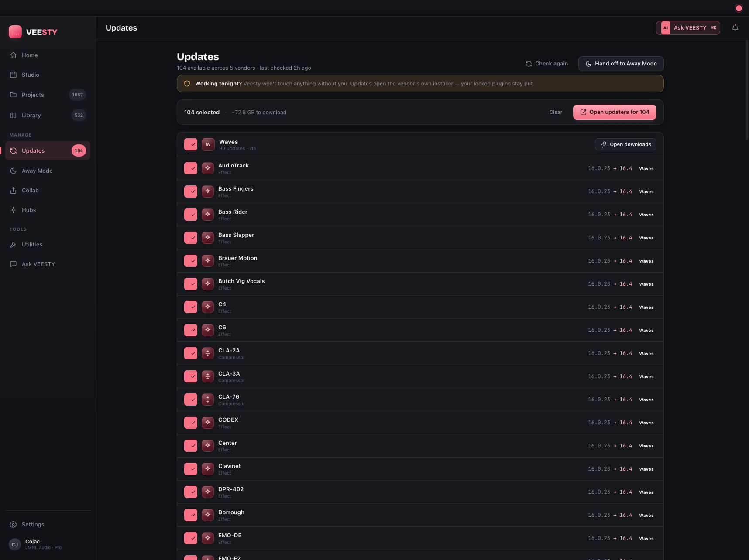
Task: Click the CODEX plugin icon
Action: [208, 423]
